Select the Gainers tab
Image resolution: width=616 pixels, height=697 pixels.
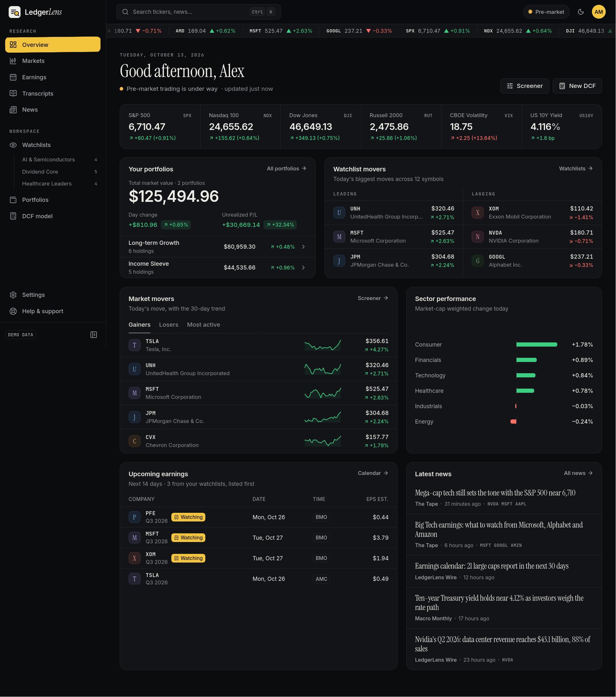[x=140, y=325]
